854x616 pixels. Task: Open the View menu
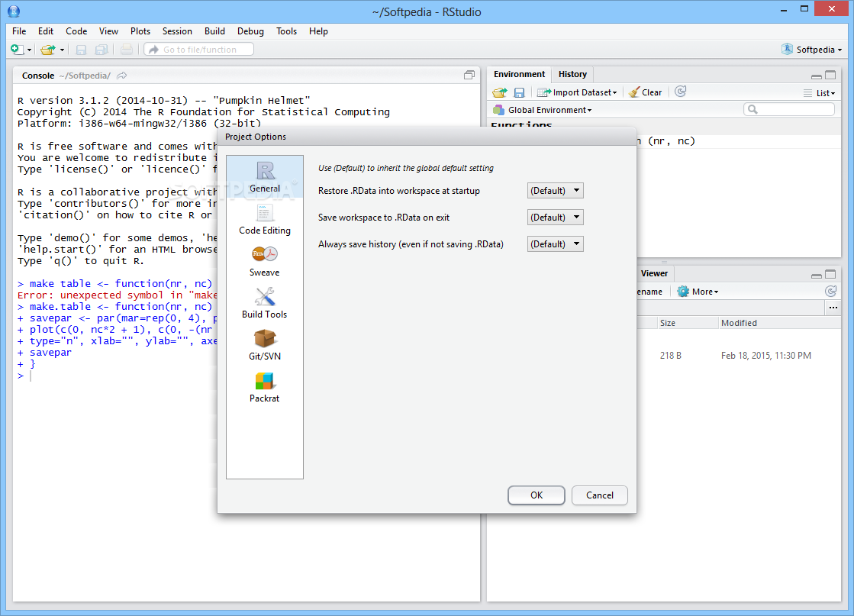pyautogui.click(x=108, y=31)
